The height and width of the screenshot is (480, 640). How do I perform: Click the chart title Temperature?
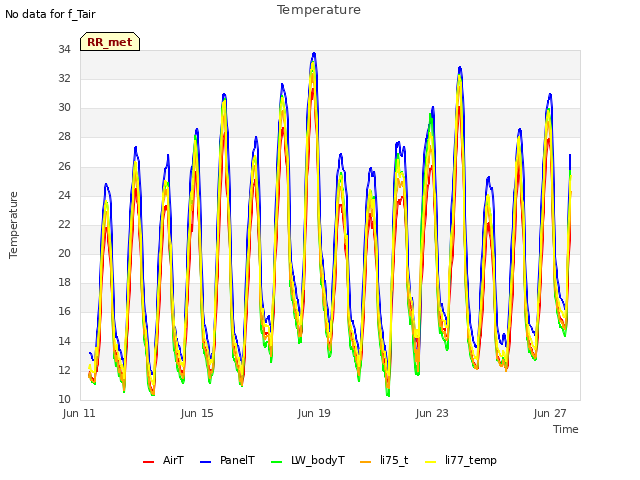[x=319, y=10]
